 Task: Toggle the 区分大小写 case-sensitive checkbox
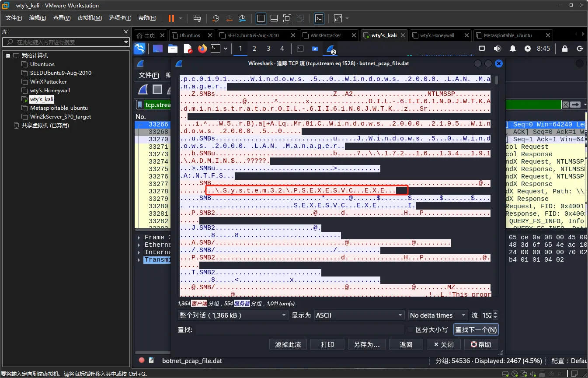[x=410, y=329]
